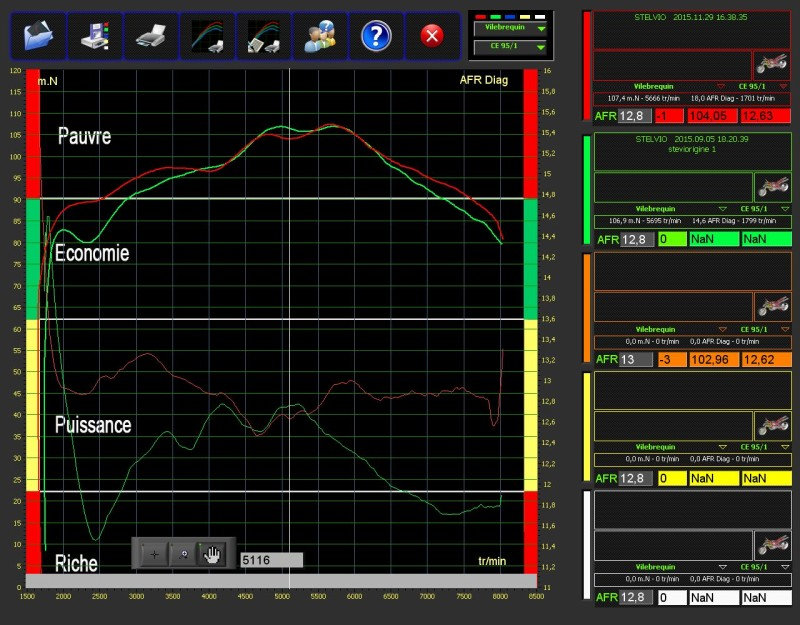This screenshot has height=625, width=800.
Task: Click the small blue swatch above Vilebrequin selector
Action: [510, 17]
